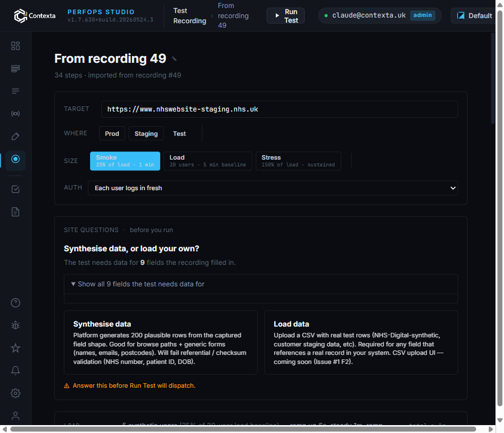
Task: Open the broadcast recording sidebar icon
Action: click(15, 114)
